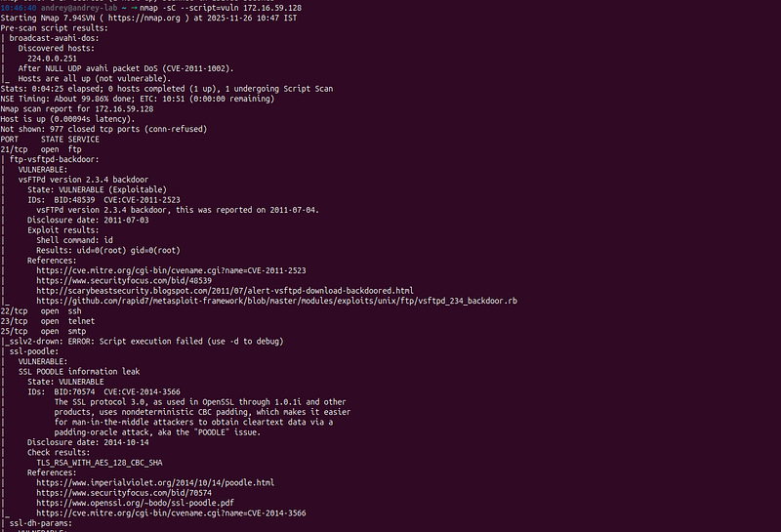
Task: Click the ssl-dh-params script heading
Action: (x=40, y=523)
